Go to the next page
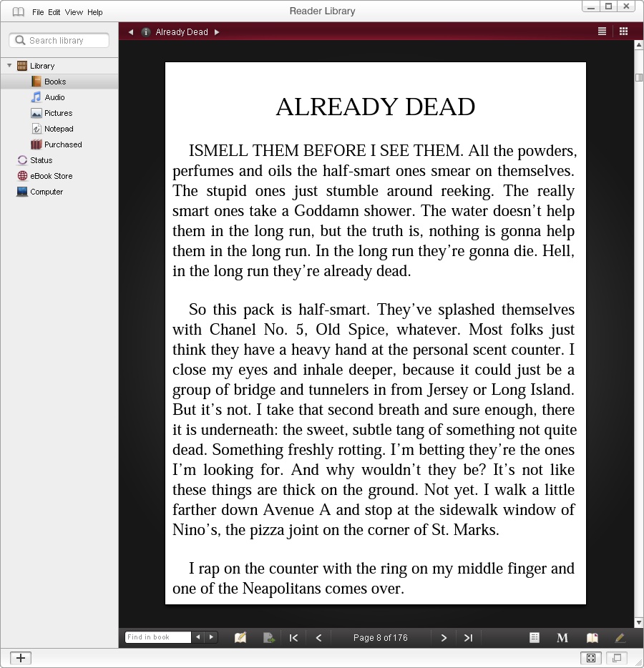The width and height of the screenshot is (644, 668). [444, 638]
